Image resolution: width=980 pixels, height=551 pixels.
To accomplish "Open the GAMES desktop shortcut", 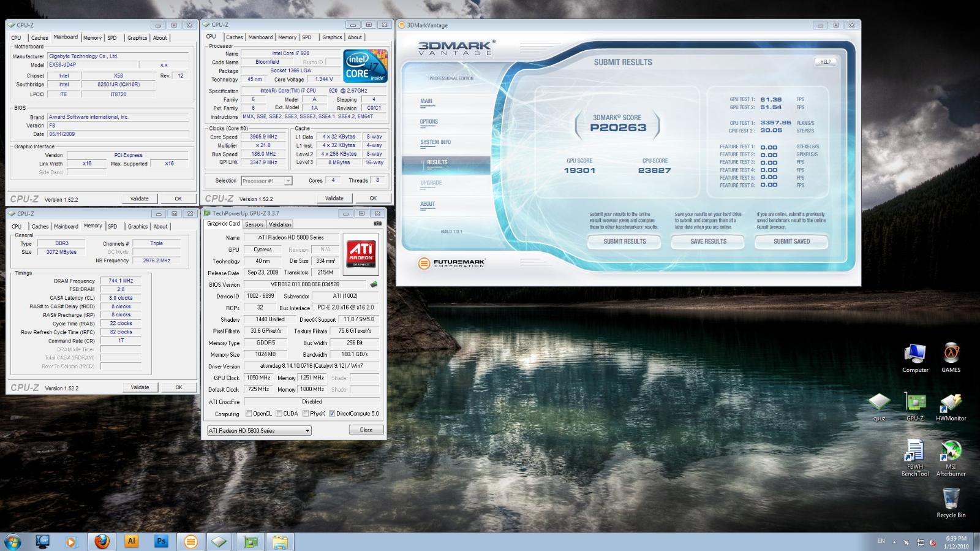I will pyautogui.click(x=951, y=358).
